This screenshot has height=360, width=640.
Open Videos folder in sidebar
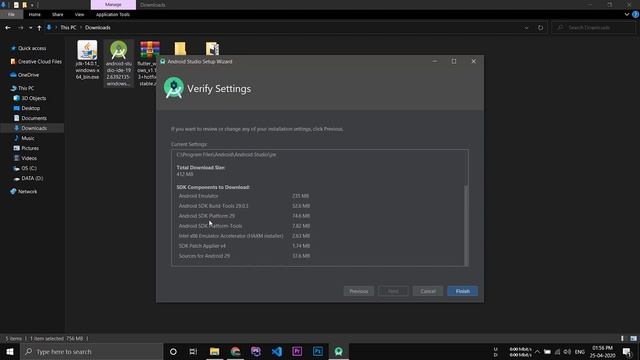[29, 158]
